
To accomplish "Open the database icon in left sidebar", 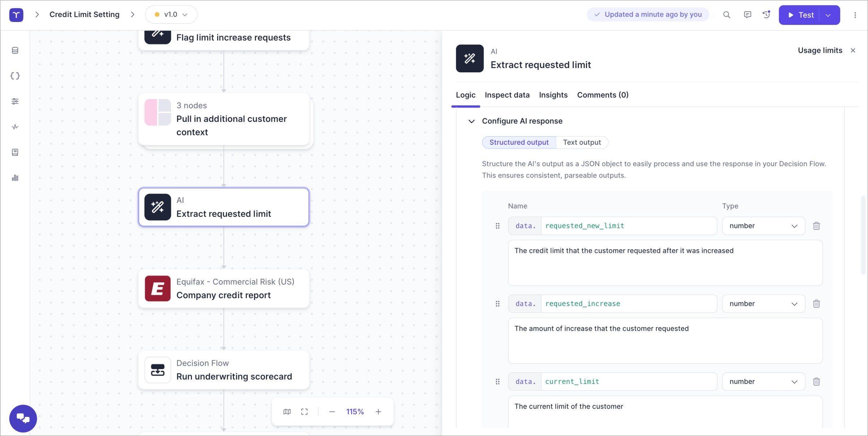I will [x=15, y=51].
